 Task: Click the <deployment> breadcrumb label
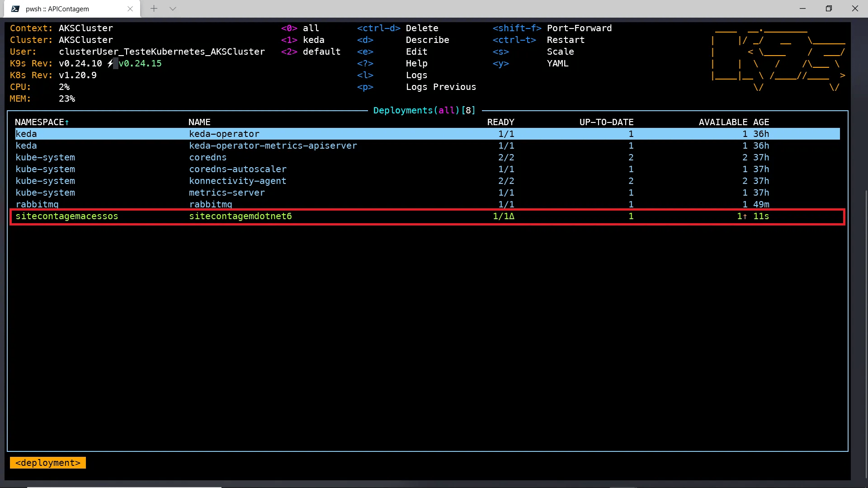coord(48,463)
